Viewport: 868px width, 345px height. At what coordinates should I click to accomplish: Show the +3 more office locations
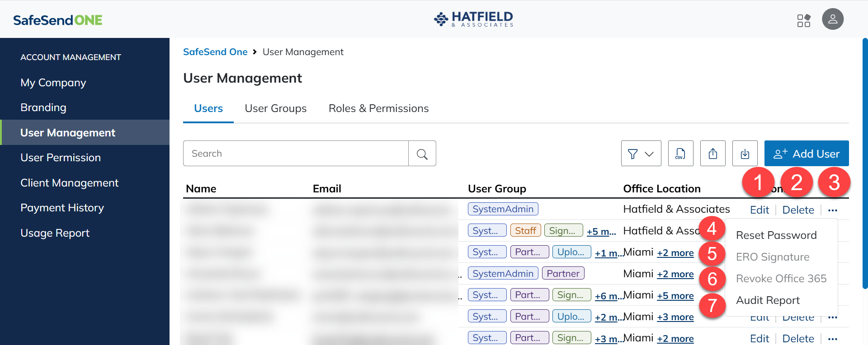tap(675, 317)
